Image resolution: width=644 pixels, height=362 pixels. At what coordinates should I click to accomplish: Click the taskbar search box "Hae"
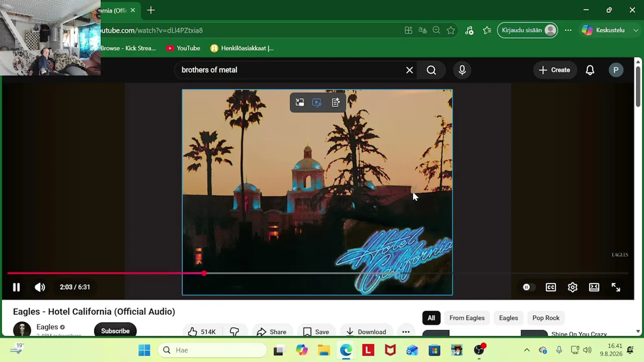pos(213,350)
